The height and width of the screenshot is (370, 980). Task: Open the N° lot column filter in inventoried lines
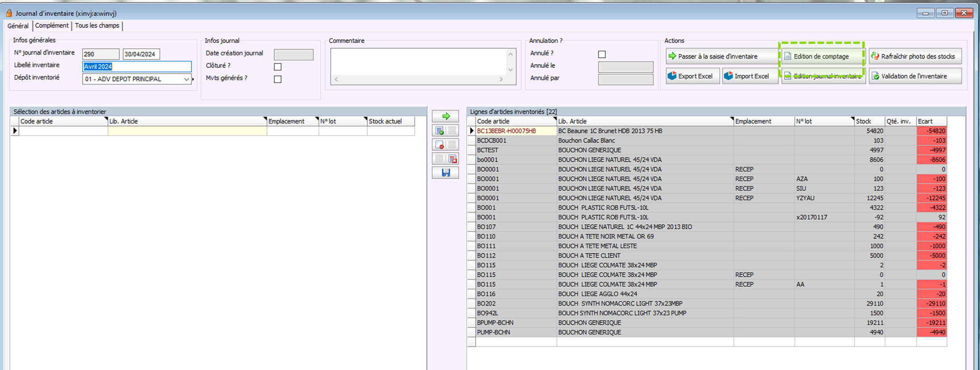pyautogui.click(x=852, y=119)
